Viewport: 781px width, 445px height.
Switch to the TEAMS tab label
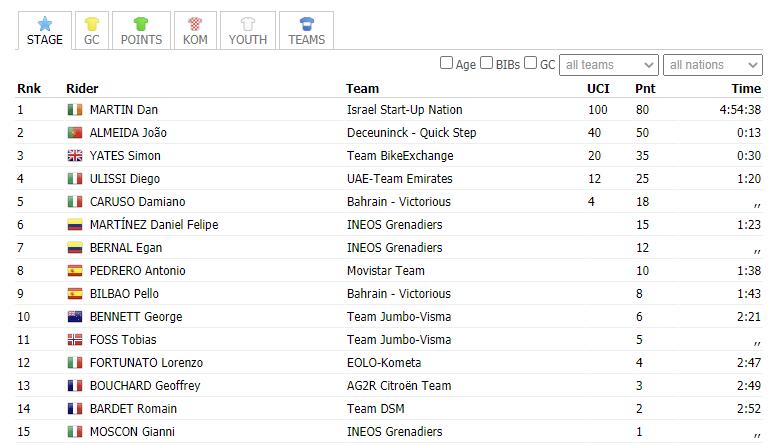pos(307,40)
